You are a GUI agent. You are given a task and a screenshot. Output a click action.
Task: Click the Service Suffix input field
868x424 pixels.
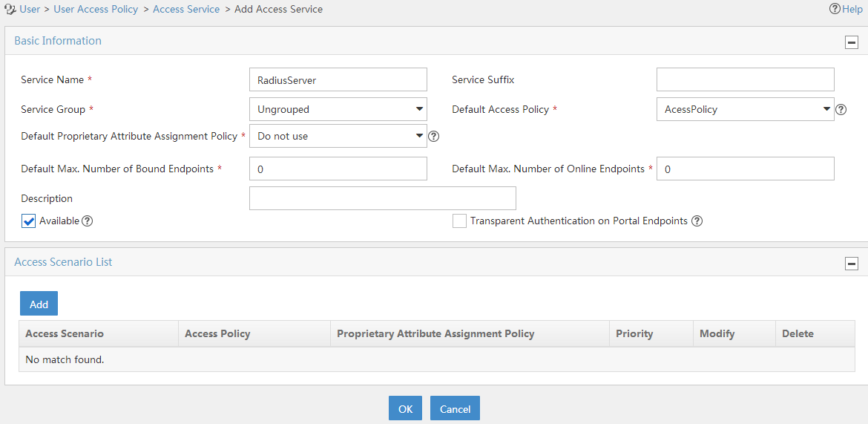click(x=745, y=79)
